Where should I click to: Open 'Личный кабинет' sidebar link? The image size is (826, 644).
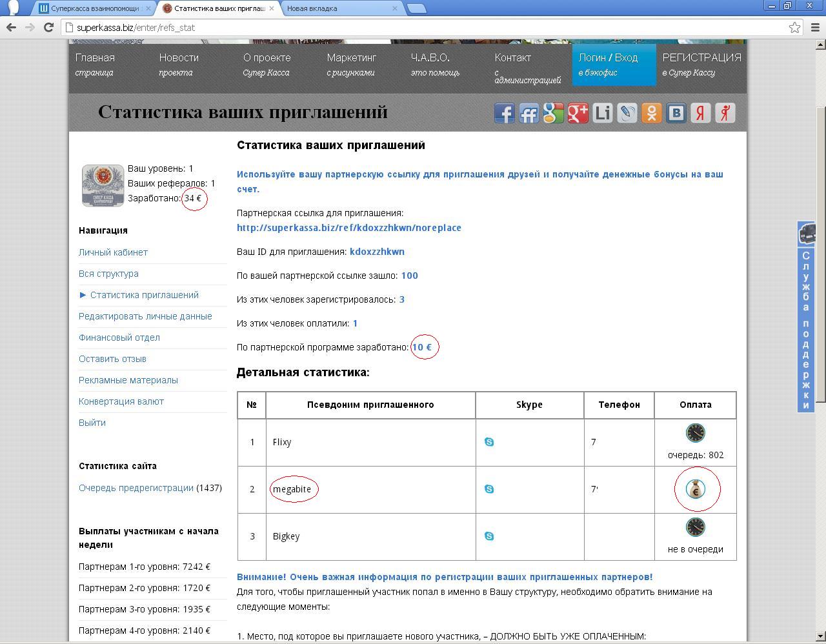(x=113, y=252)
